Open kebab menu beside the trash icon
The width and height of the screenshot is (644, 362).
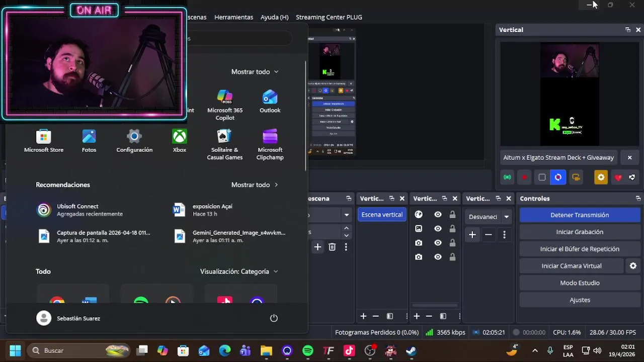346,247
